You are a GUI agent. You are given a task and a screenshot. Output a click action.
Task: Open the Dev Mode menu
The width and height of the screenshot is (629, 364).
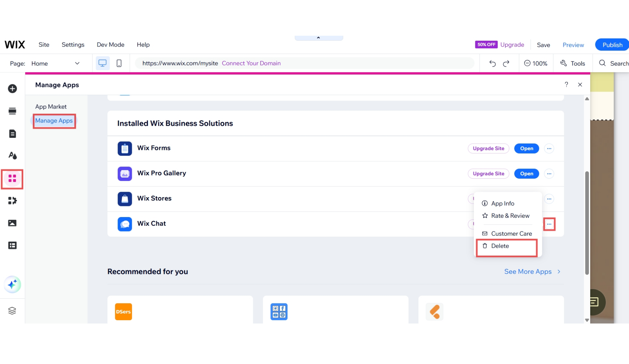coord(111,44)
